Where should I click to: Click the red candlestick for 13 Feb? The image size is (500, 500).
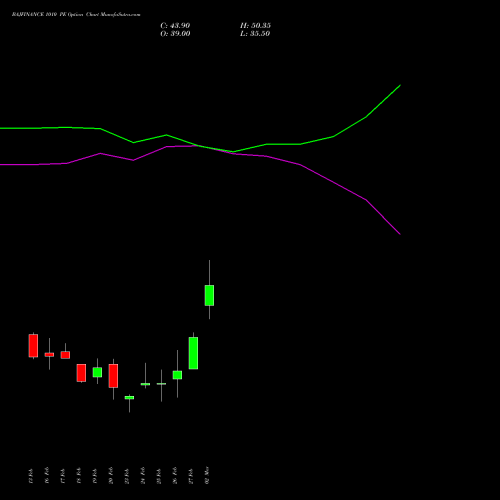(33, 346)
